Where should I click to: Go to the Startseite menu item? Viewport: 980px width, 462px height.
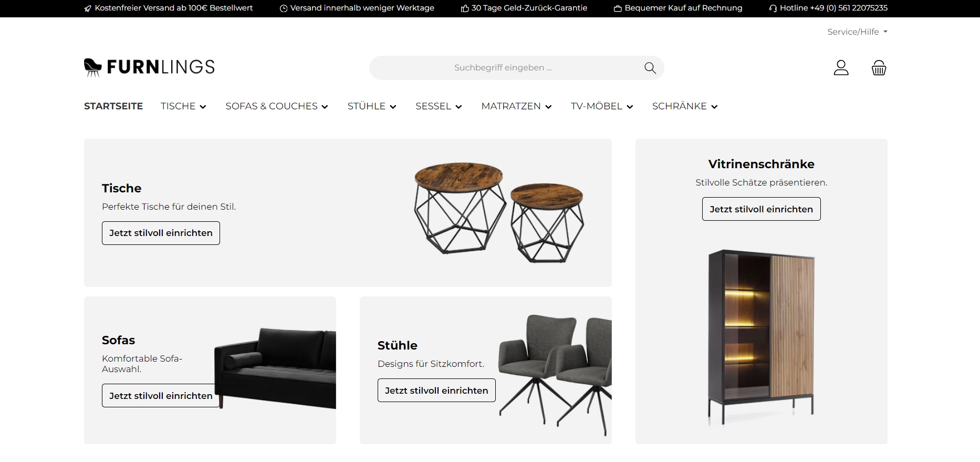113,106
